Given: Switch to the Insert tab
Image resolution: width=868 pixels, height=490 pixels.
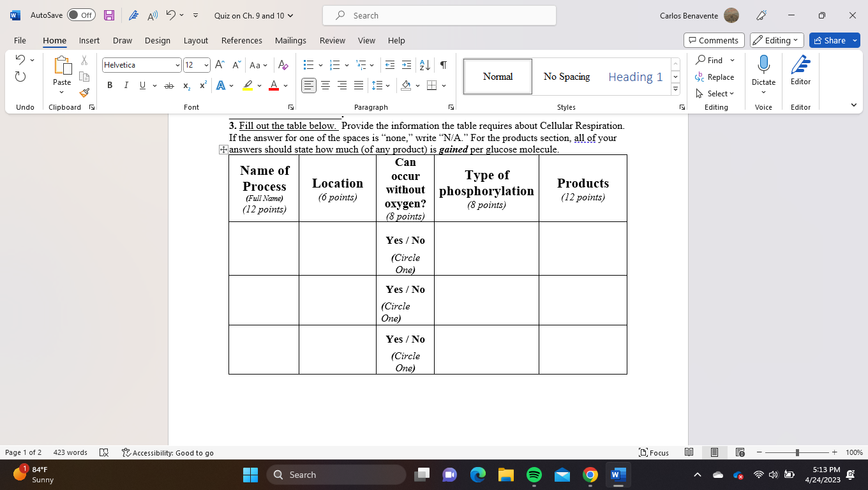Looking at the screenshot, I should point(89,40).
